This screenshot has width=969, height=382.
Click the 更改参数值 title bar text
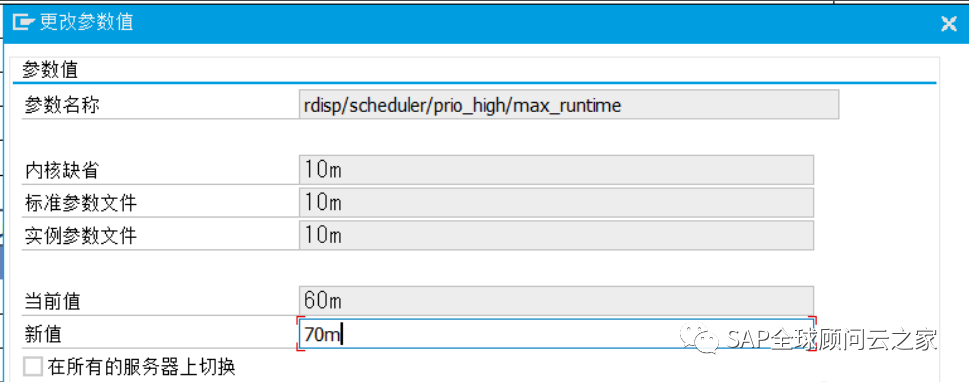(87, 23)
